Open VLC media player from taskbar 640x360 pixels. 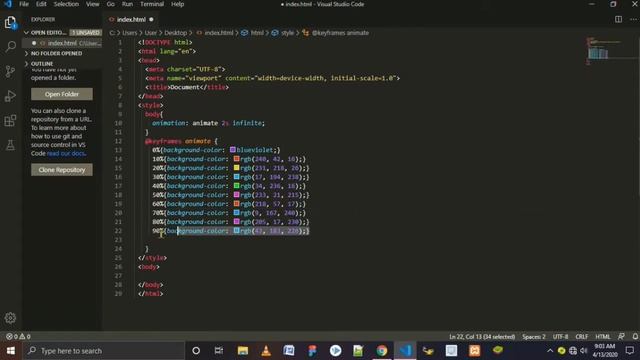[x=266, y=351]
